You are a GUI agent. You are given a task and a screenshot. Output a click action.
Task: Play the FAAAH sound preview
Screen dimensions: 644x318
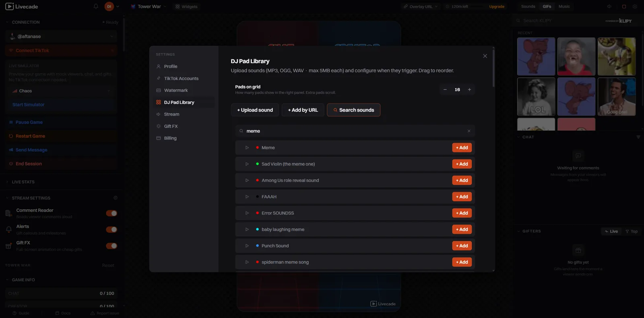coord(247,197)
